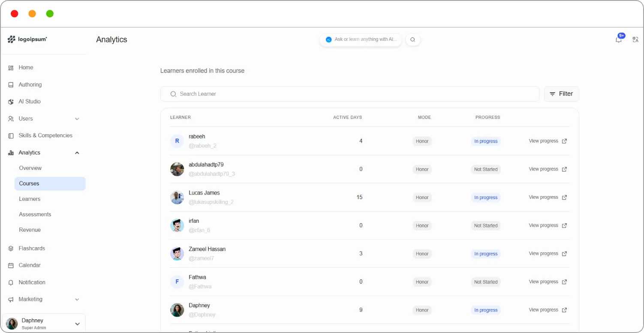Go to Learners analytics page
Image resolution: width=644 pixels, height=333 pixels.
tap(30, 199)
